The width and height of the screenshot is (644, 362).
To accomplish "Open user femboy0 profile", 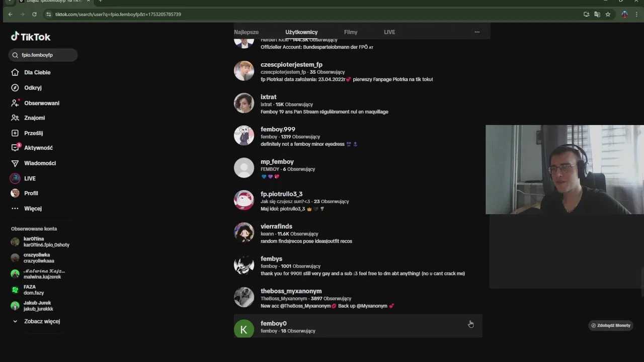I will pyautogui.click(x=358, y=326).
